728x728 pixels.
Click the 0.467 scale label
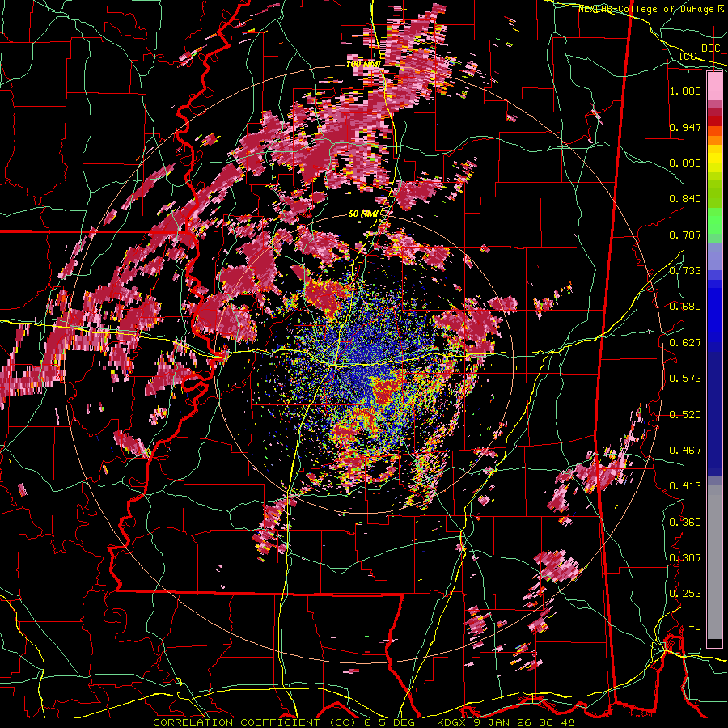[685, 450]
